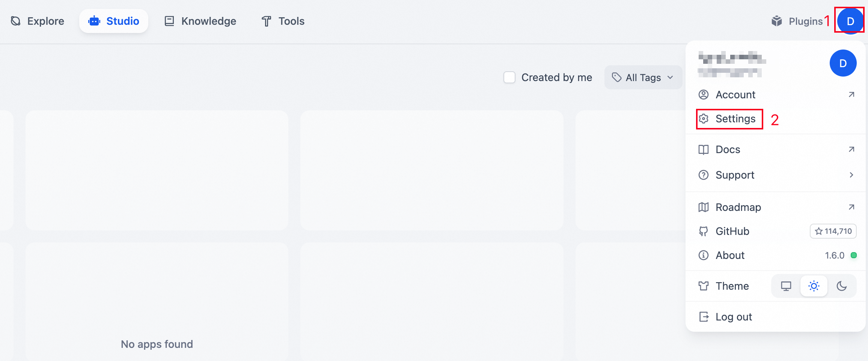The image size is (868, 361).
Task: Switch to dark theme moon option
Action: click(842, 286)
